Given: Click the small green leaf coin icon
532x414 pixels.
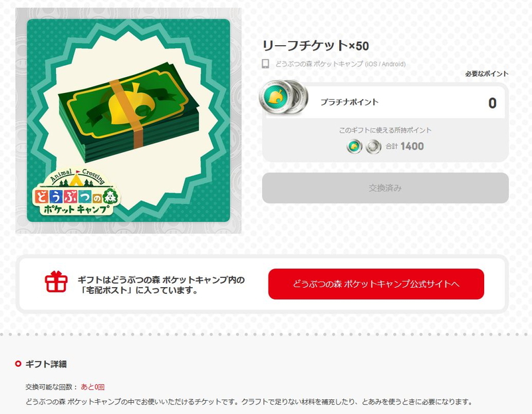Looking at the screenshot, I should (354, 147).
